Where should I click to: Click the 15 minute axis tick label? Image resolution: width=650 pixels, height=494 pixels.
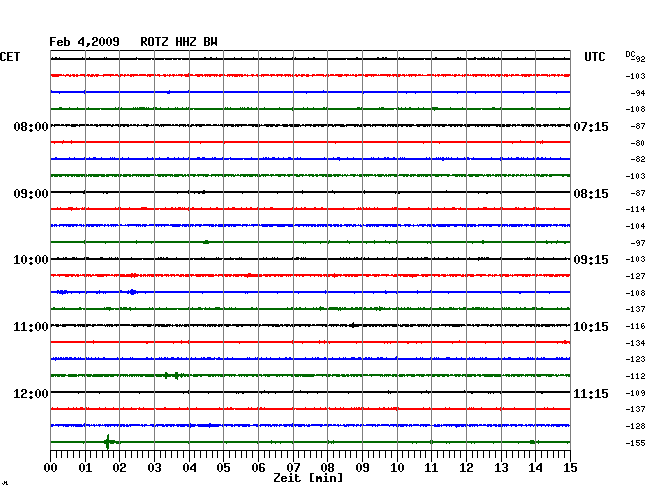pyautogui.click(x=570, y=467)
